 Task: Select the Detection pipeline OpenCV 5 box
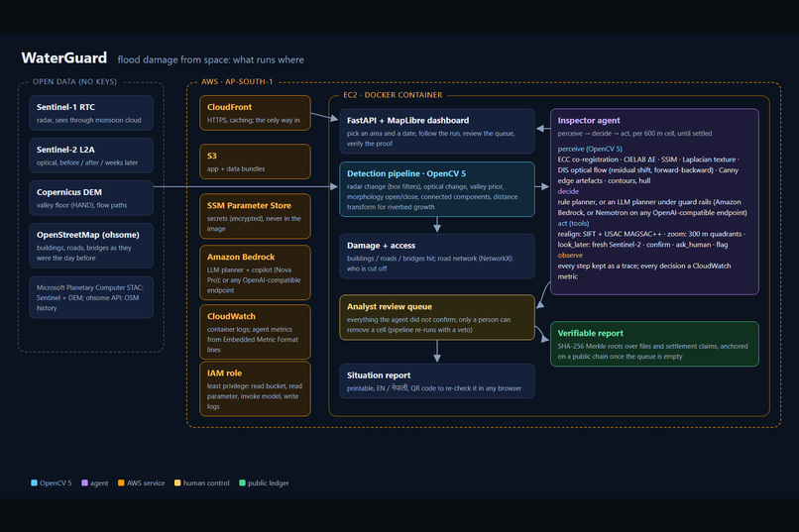click(437, 189)
